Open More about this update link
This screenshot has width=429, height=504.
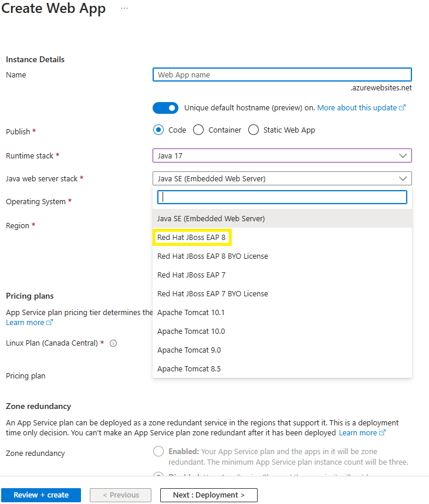point(362,108)
